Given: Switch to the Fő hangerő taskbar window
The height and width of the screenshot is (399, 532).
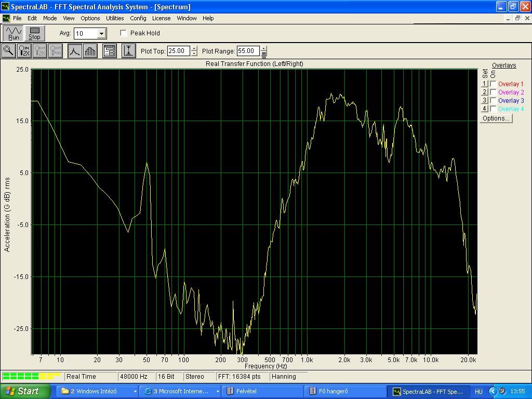Looking at the screenshot, I should tap(345, 391).
